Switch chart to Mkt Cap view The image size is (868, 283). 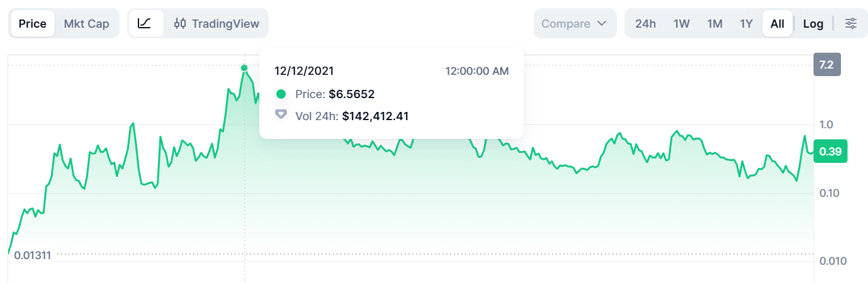86,23
